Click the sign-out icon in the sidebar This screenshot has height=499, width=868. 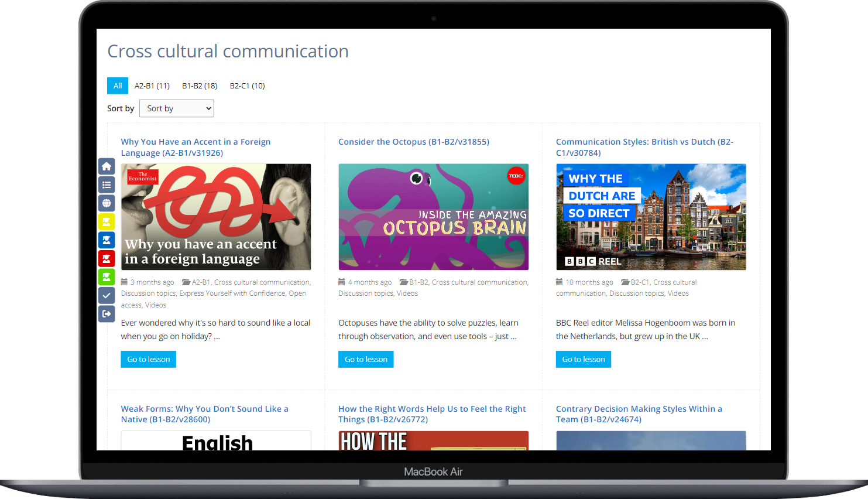point(107,314)
